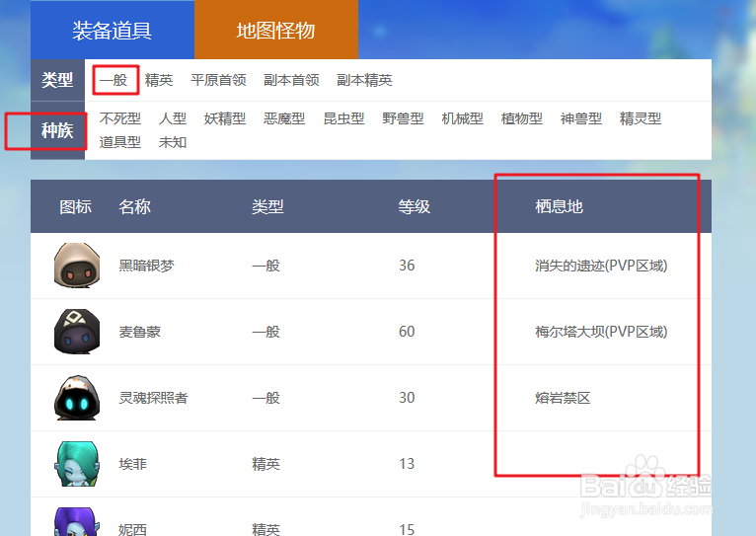Click level value 36
The height and width of the screenshot is (536, 756).
[x=407, y=266]
